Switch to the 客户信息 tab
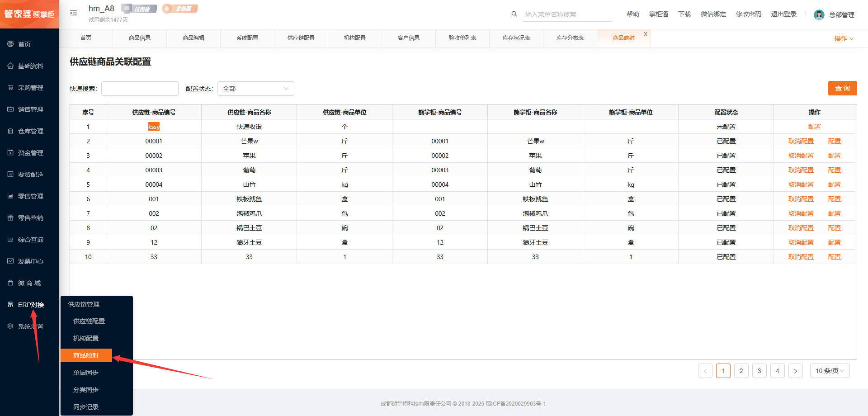Viewport: 868px width, 416px height. pos(409,38)
